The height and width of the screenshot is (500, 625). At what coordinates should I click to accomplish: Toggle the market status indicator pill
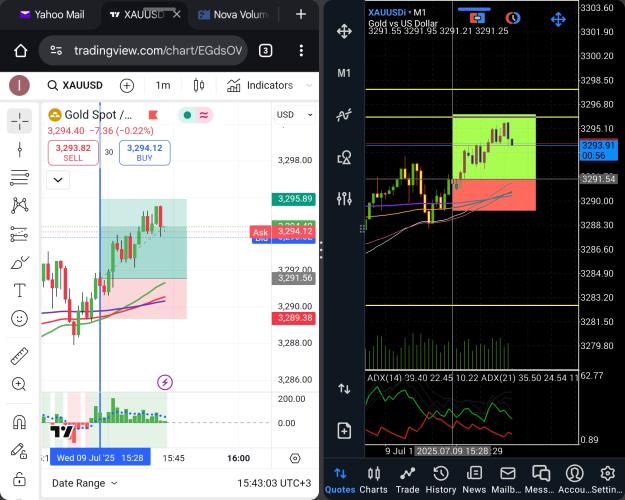[x=195, y=115]
